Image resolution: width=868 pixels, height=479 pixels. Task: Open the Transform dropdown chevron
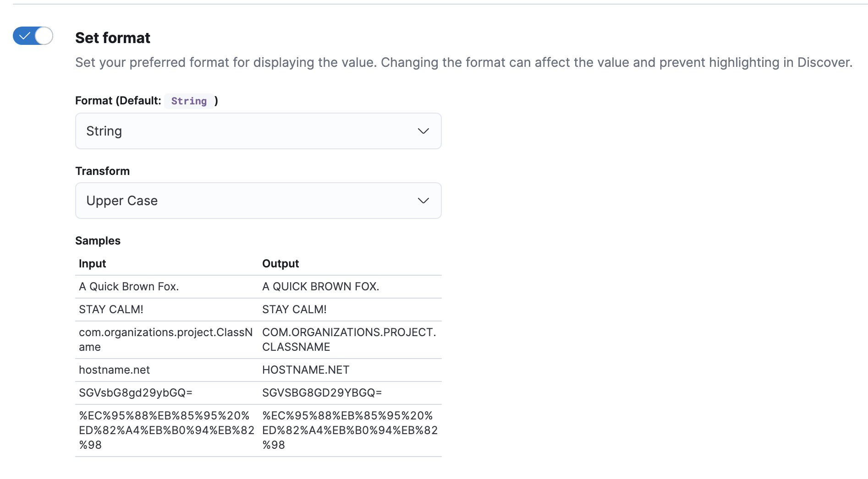[423, 201]
